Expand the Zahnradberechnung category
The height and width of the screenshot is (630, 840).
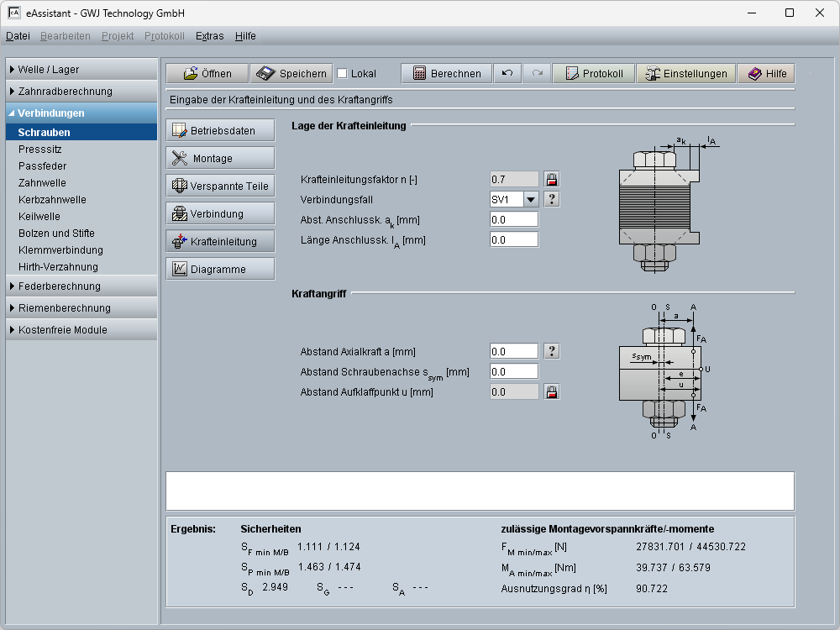[x=81, y=92]
